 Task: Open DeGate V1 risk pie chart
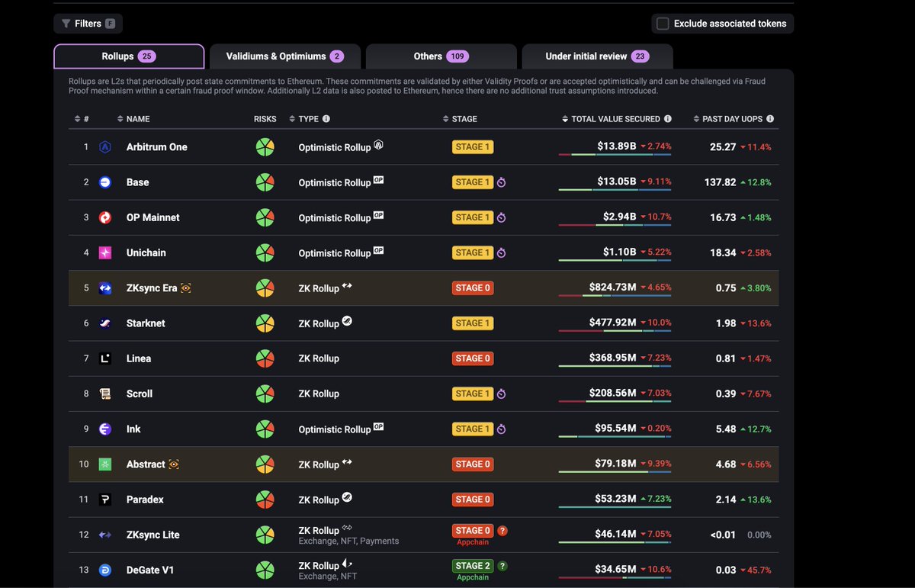265,570
